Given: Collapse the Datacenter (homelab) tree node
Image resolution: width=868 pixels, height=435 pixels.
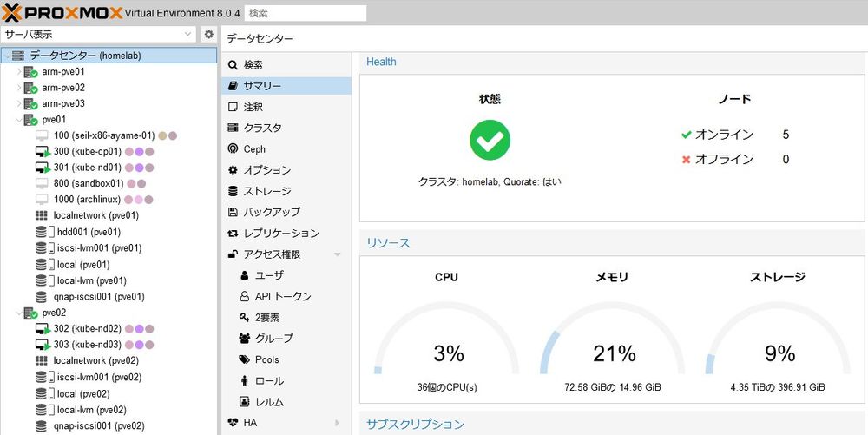Looking at the screenshot, I should coord(7,56).
